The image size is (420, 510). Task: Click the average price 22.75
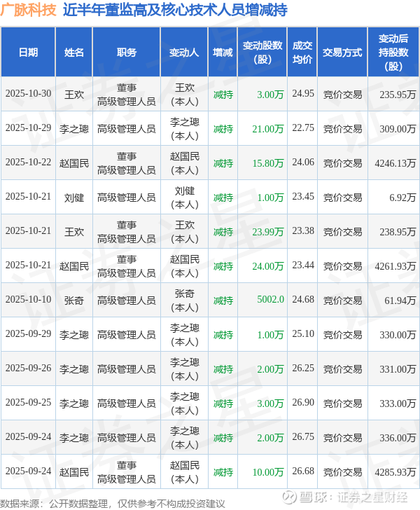coord(303,128)
